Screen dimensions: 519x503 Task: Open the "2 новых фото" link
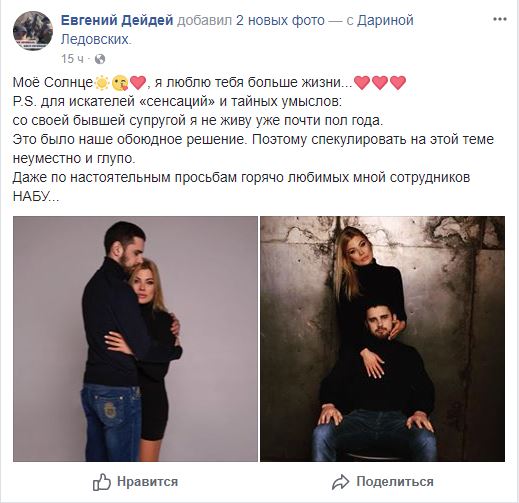[280, 20]
